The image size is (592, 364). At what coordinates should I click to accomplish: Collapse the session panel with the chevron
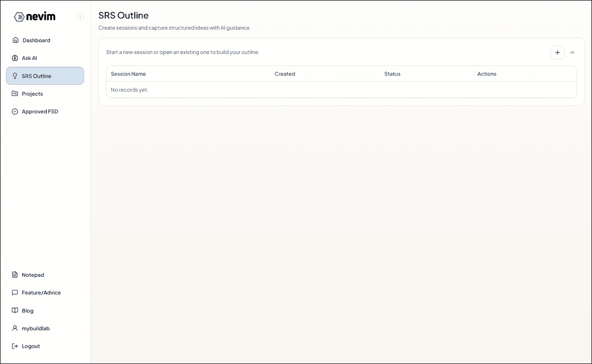(x=572, y=52)
